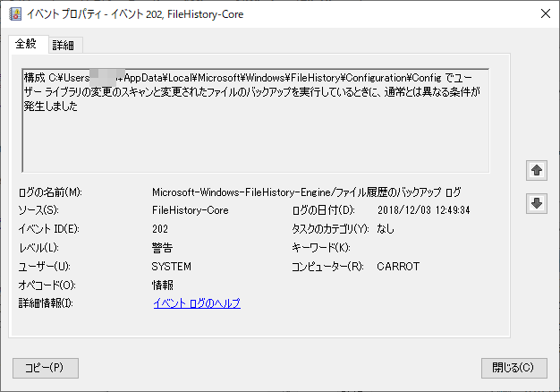Viewport: 560px width, 392px height.
Task: Open the 詳細 tab
Action: [63, 45]
